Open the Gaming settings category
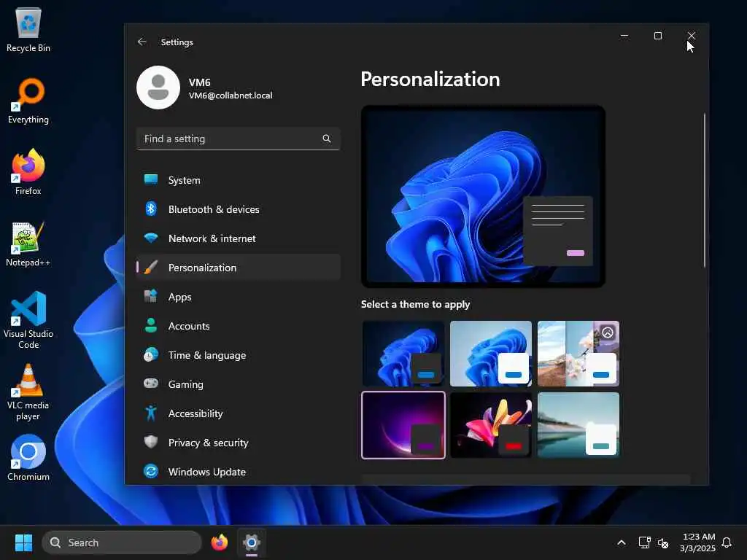 tap(239, 384)
